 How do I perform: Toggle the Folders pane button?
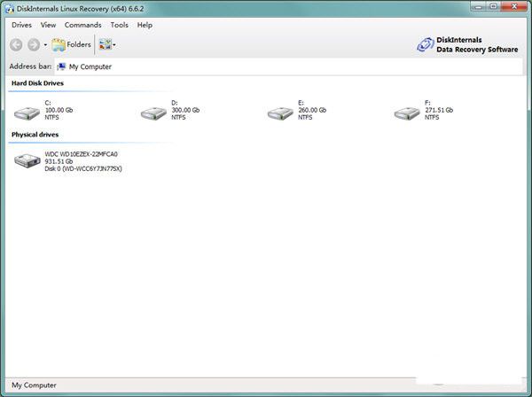coord(71,45)
